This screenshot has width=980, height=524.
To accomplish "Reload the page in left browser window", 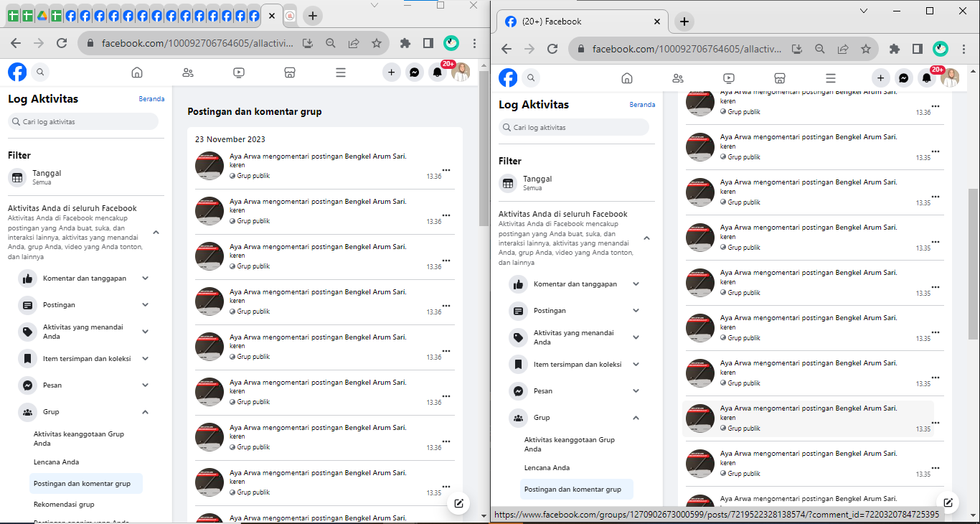I will [62, 43].
